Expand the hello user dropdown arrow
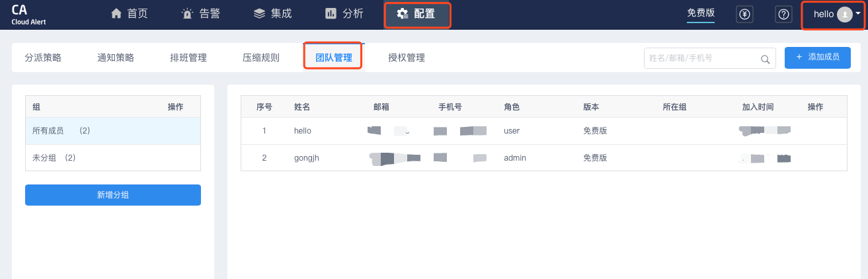The image size is (868, 279). (858, 15)
